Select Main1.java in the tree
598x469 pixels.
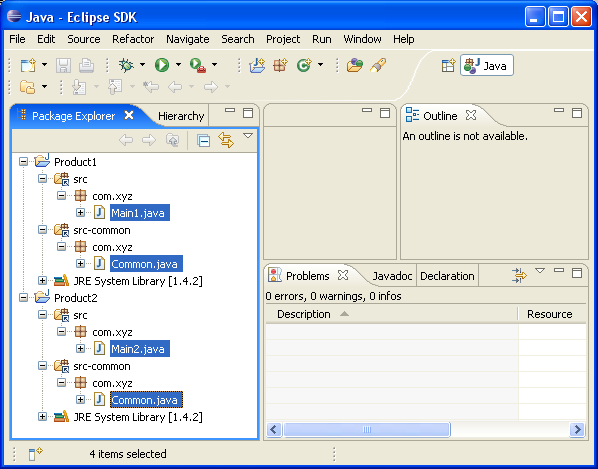(140, 213)
